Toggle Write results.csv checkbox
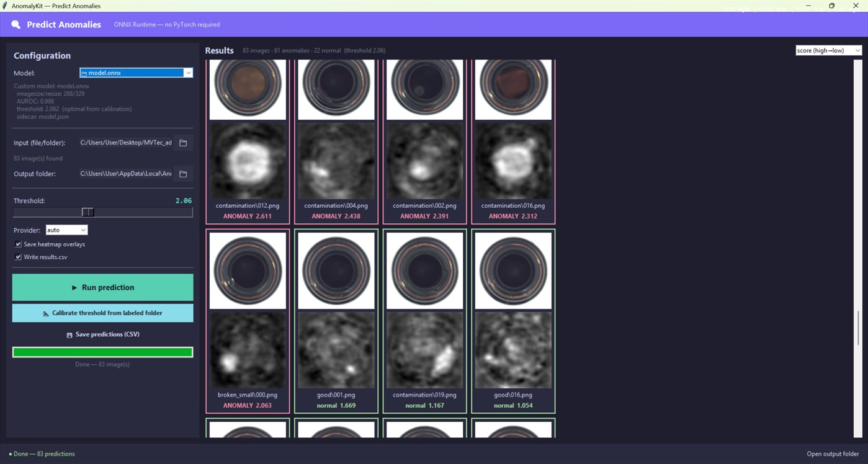868x464 pixels. [x=18, y=257]
